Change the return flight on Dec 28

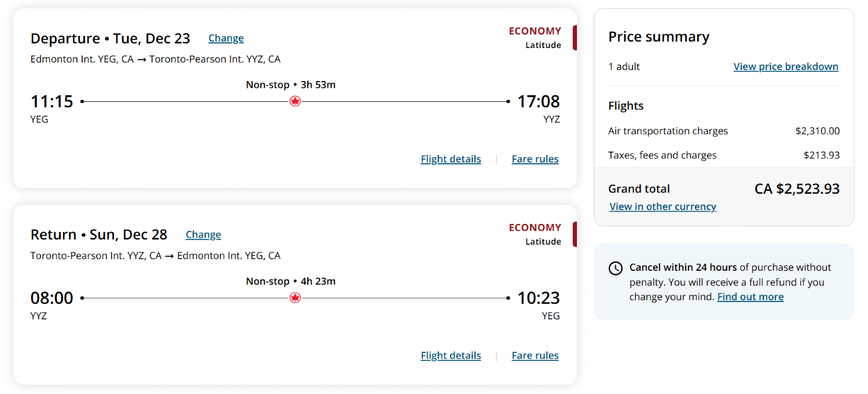click(203, 234)
